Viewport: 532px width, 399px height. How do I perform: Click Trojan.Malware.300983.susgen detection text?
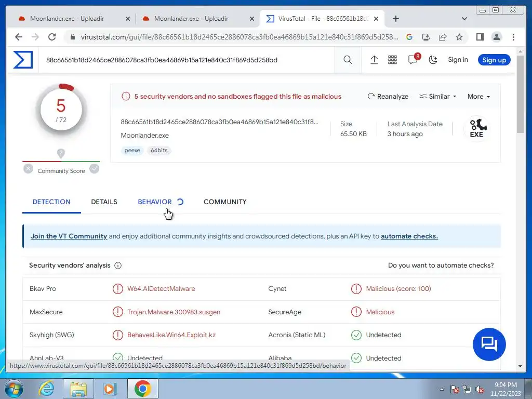click(174, 312)
